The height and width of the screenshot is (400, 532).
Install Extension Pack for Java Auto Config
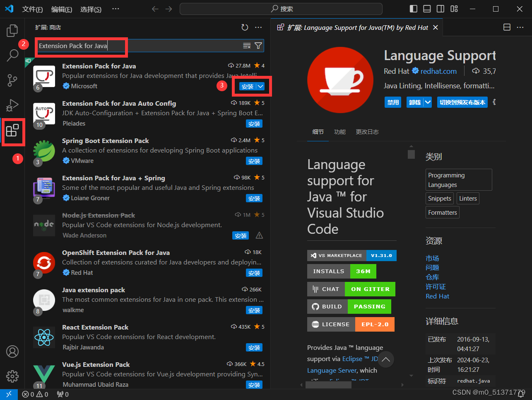tap(254, 124)
